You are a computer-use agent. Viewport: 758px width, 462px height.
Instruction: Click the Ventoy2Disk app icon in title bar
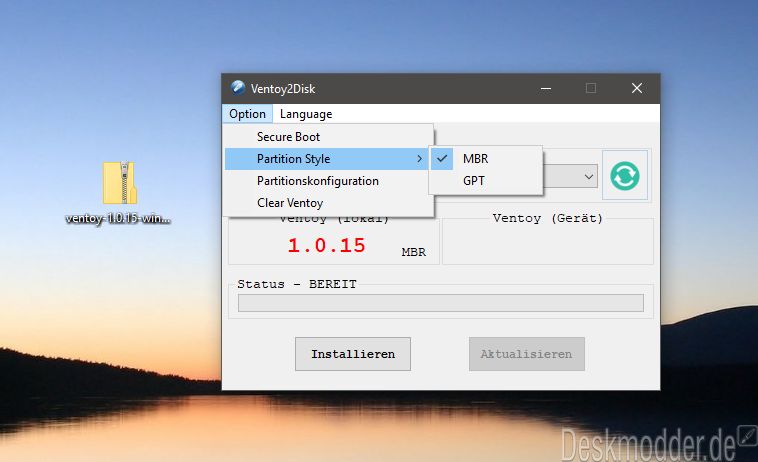coord(237,87)
